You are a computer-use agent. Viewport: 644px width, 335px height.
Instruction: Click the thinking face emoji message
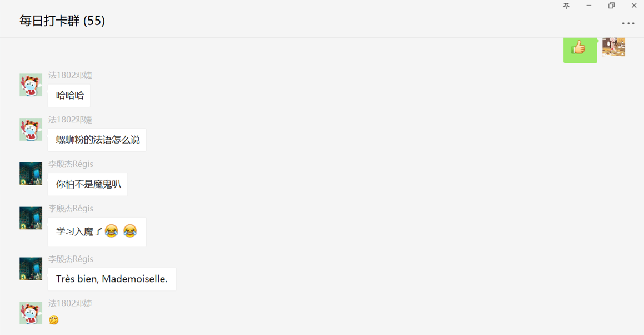54,320
